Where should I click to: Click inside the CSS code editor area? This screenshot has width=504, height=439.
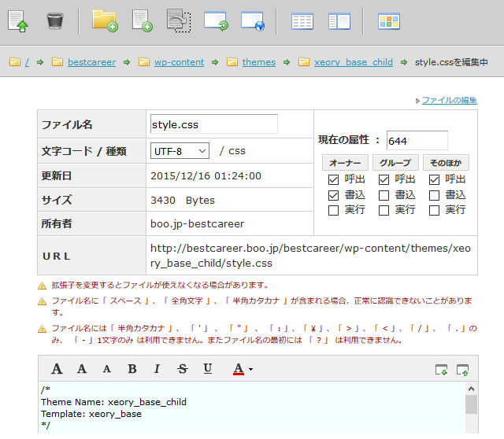pyautogui.click(x=252, y=408)
